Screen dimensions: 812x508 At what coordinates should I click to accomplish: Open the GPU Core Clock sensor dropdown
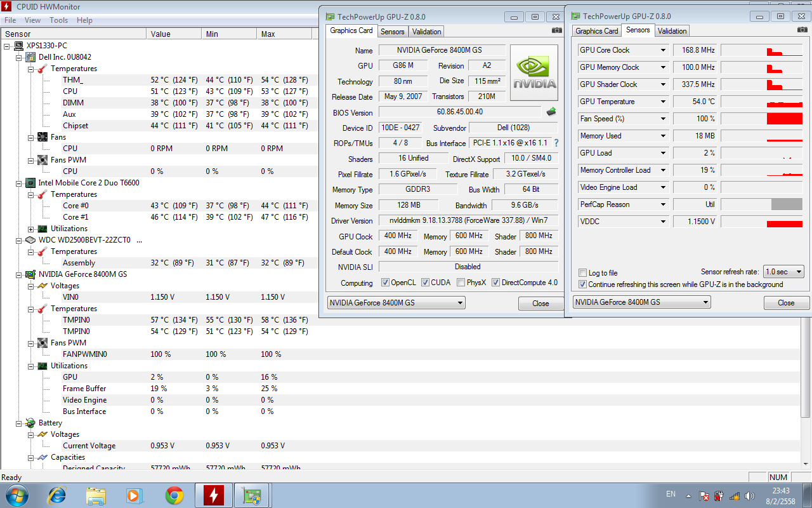coord(663,50)
